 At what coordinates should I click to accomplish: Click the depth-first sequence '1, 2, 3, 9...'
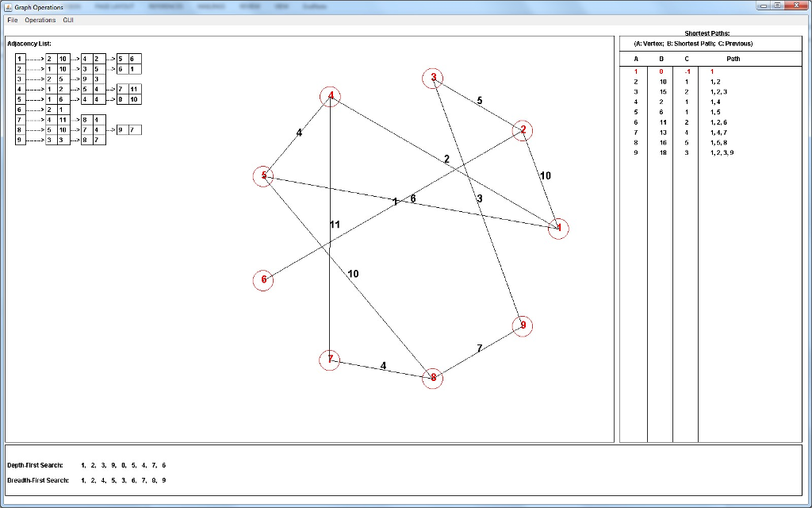[x=123, y=465]
